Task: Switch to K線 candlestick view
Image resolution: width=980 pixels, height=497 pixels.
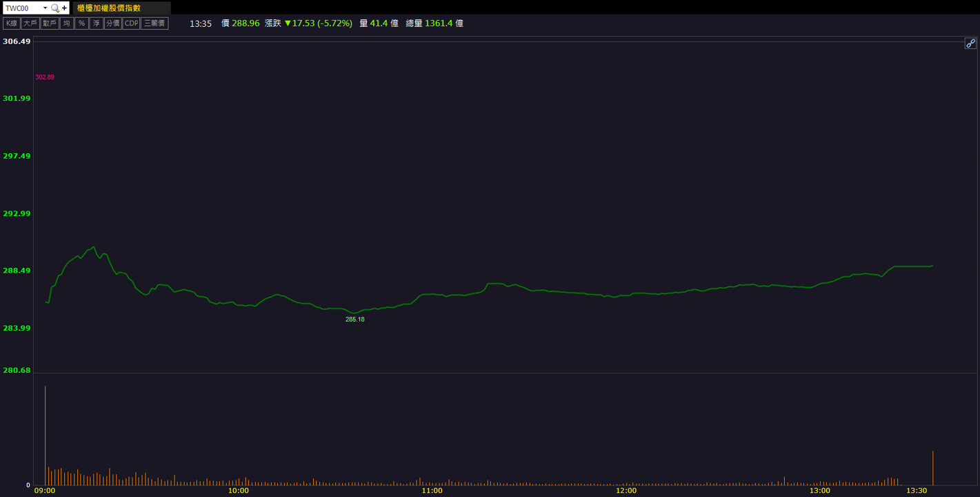Action: tap(11, 23)
